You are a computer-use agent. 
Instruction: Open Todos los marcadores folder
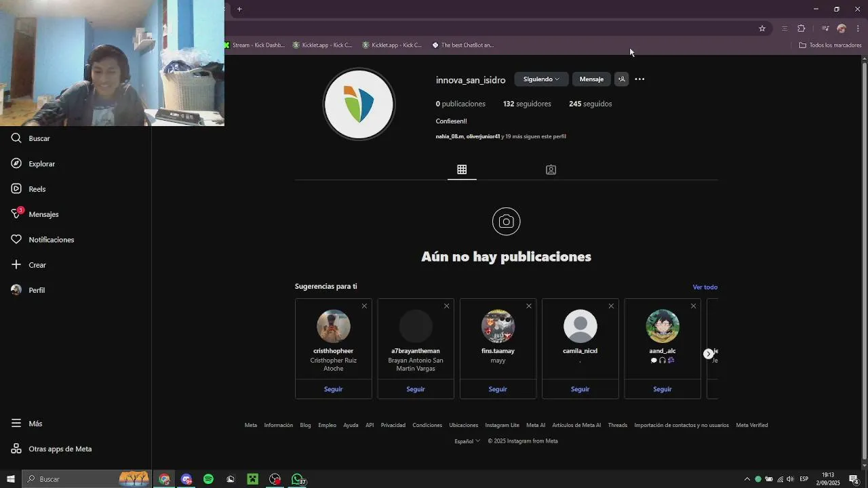click(x=830, y=45)
